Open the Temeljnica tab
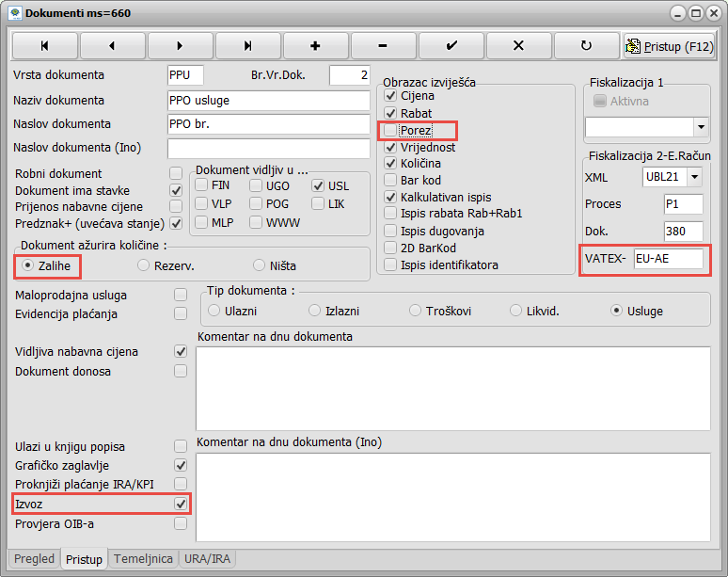 coord(143,559)
